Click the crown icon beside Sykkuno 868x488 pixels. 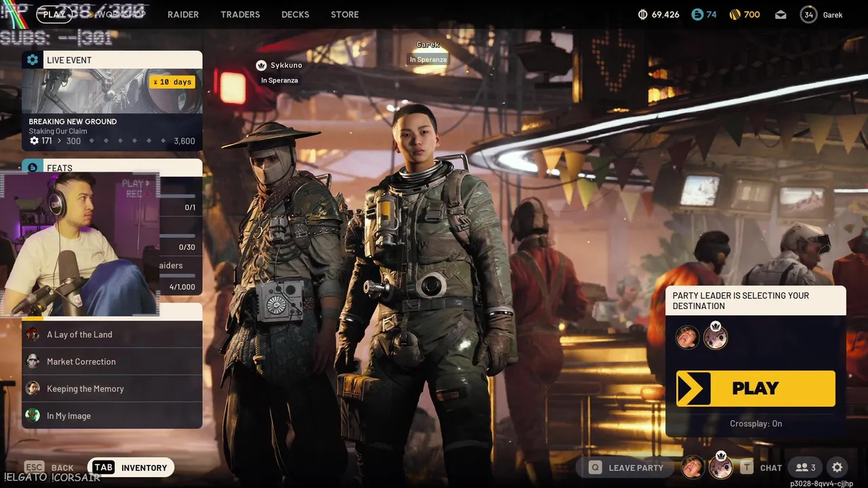pyautogui.click(x=261, y=65)
